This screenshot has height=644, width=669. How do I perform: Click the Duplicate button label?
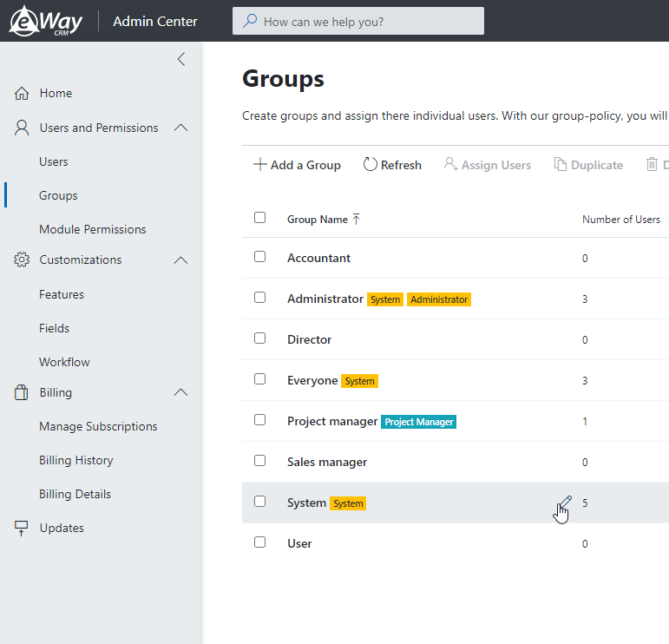(x=597, y=165)
